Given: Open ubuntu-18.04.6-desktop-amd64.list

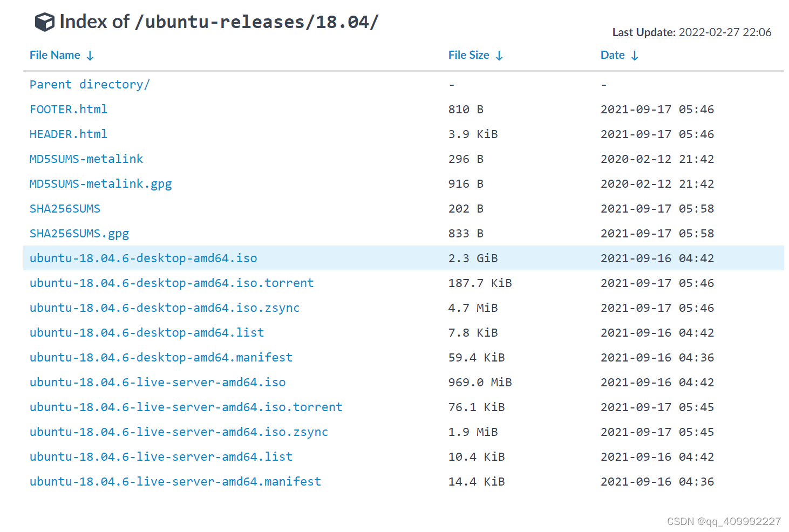Looking at the screenshot, I should click(147, 333).
